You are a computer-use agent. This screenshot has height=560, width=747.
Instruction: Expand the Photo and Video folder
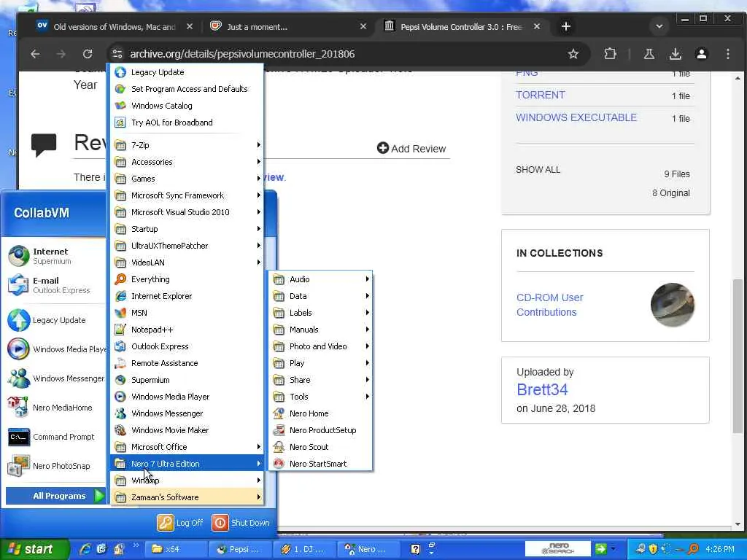[320, 346]
